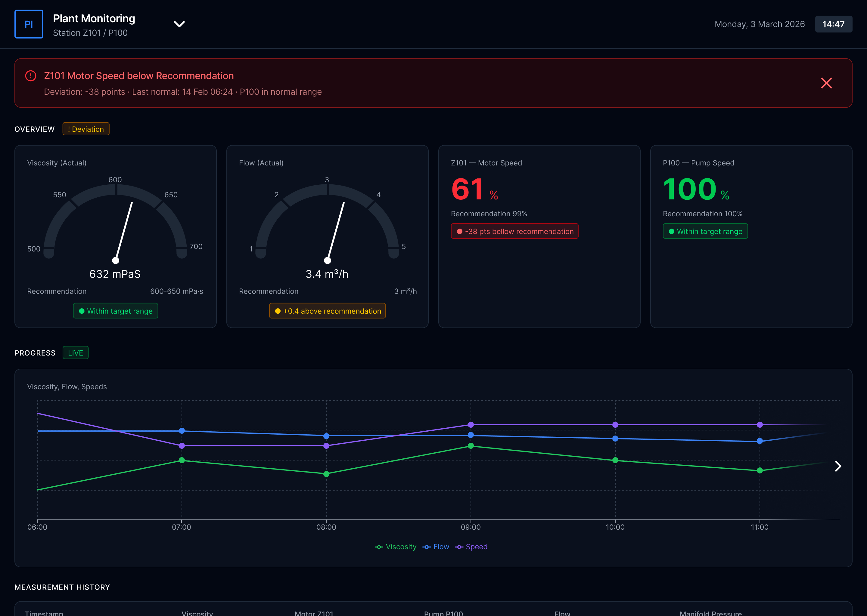The image size is (867, 616).
Task: Select the blue Flow point at 11:00
Action: pos(760,441)
